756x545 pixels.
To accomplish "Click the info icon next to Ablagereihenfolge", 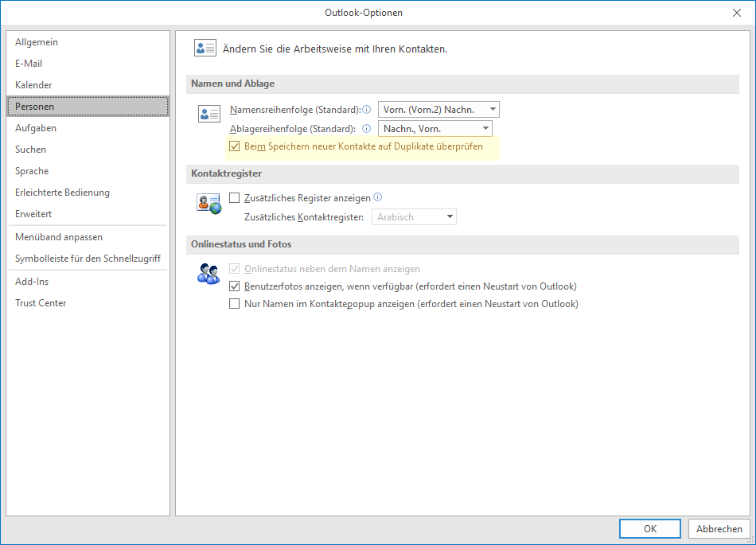I will click(367, 128).
